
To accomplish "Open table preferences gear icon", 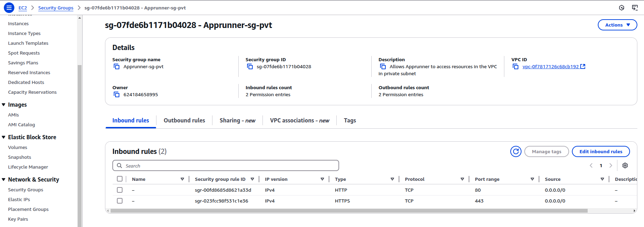I will point(625,165).
